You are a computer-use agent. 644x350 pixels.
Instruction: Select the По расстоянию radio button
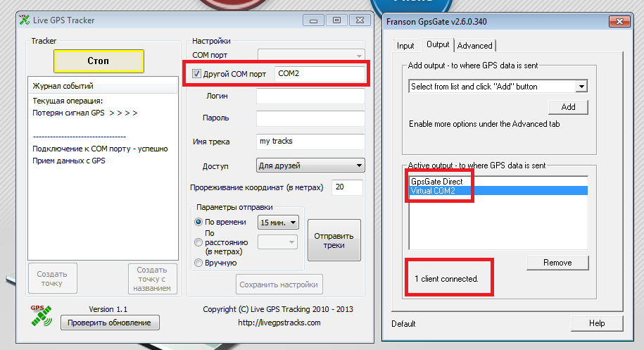198,242
